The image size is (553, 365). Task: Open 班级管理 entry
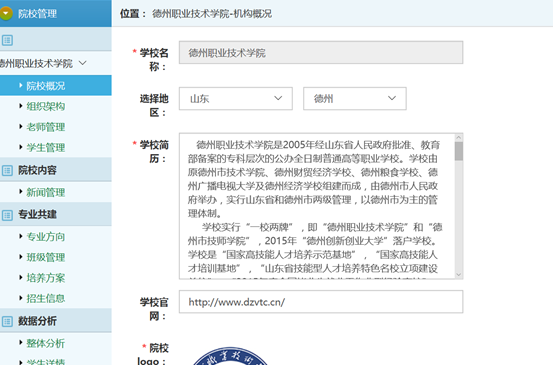[x=45, y=257]
